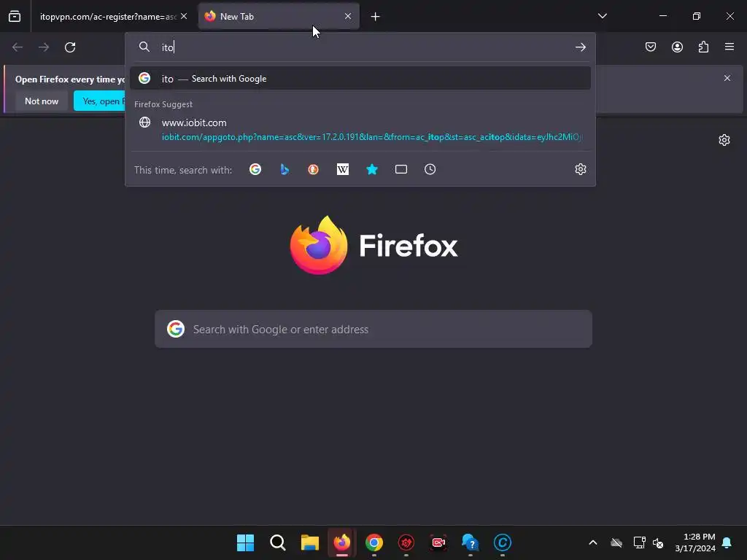Search this time with Bing
Screen dimensions: 747x560
(285, 169)
